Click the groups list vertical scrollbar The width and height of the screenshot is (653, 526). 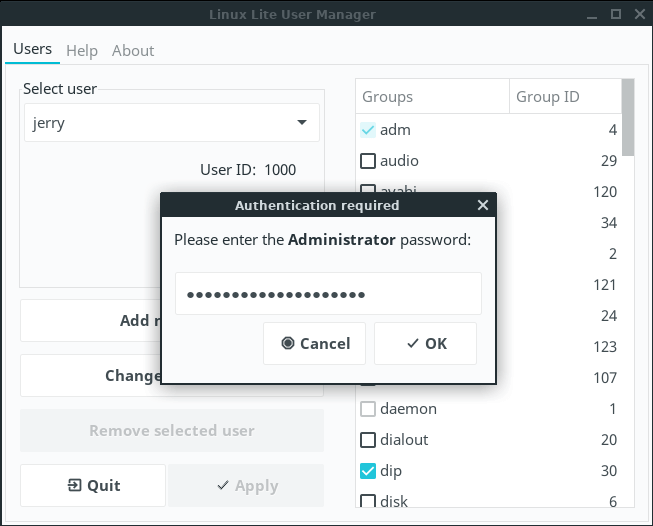pos(628,118)
